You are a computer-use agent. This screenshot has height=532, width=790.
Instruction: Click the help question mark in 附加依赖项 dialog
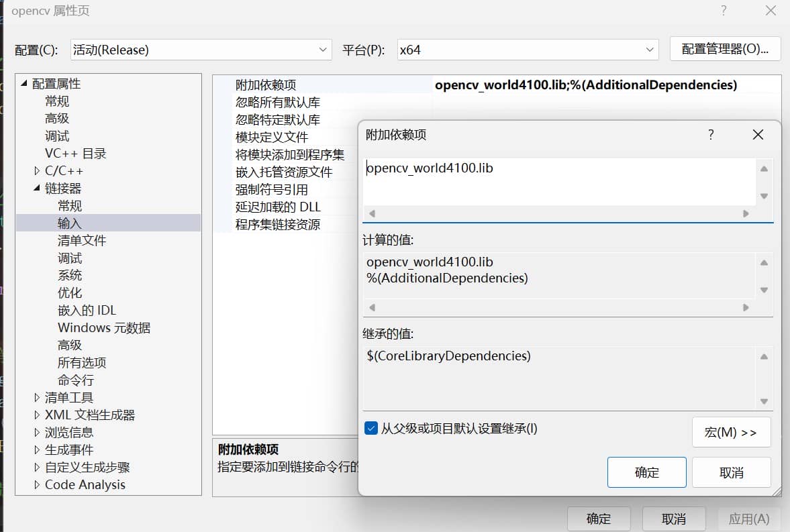click(711, 135)
